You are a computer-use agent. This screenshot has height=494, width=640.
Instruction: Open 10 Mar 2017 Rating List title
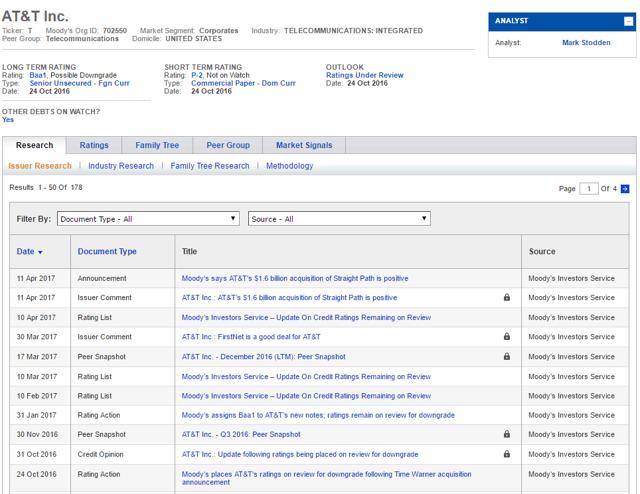(x=306, y=376)
